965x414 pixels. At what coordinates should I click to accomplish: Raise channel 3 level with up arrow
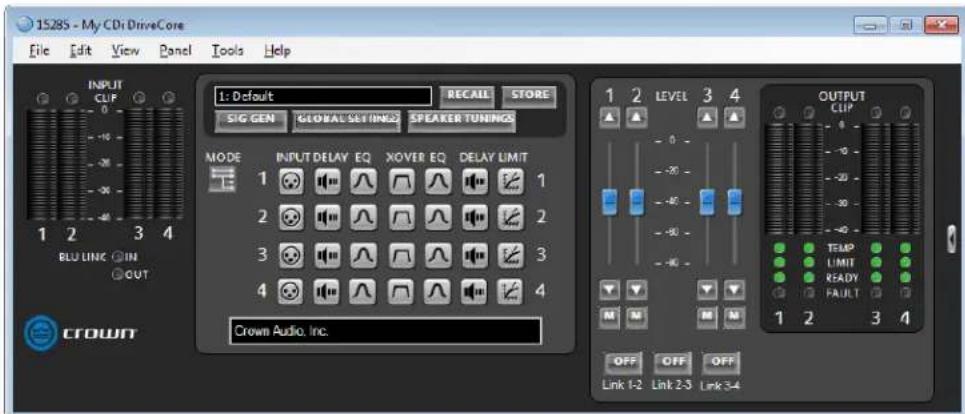tap(707, 117)
